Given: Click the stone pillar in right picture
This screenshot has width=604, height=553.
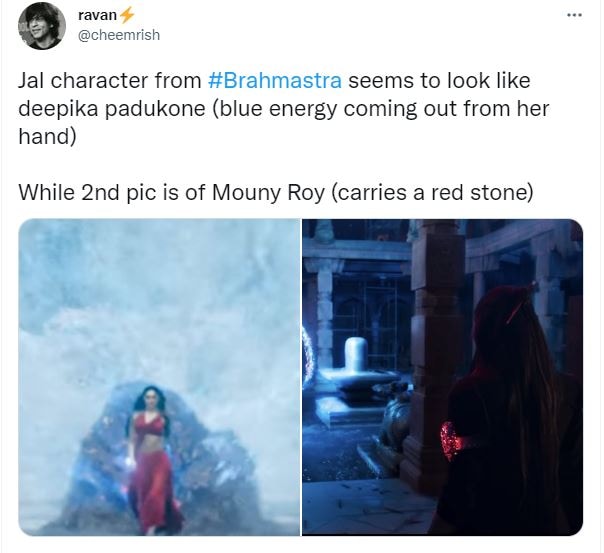Looking at the screenshot, I should 435,347.
